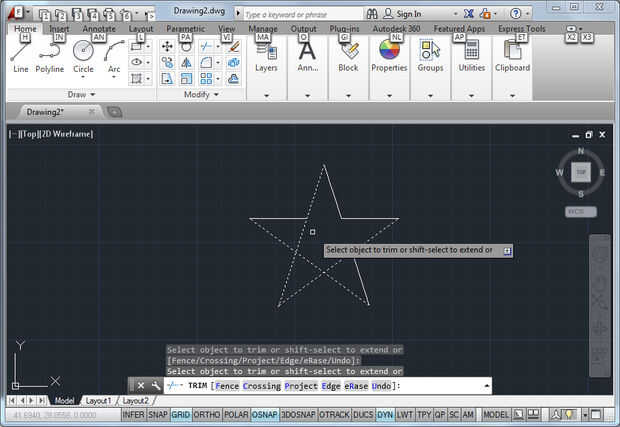Open the Parametric ribbon tab
620x427 pixels.
(185, 29)
